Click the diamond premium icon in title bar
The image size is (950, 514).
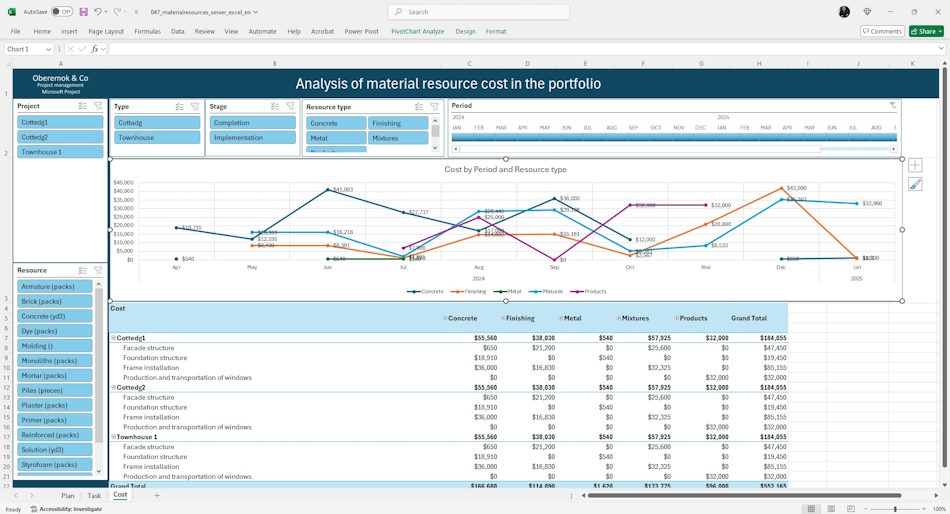click(x=867, y=12)
